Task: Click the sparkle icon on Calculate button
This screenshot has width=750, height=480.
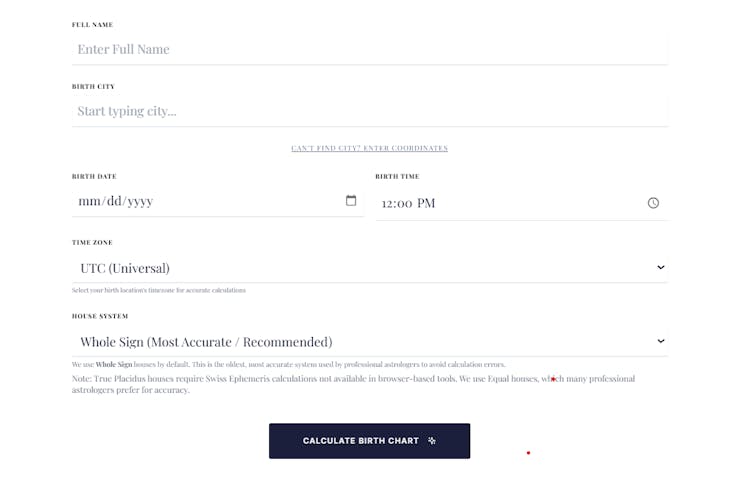Action: [x=432, y=441]
